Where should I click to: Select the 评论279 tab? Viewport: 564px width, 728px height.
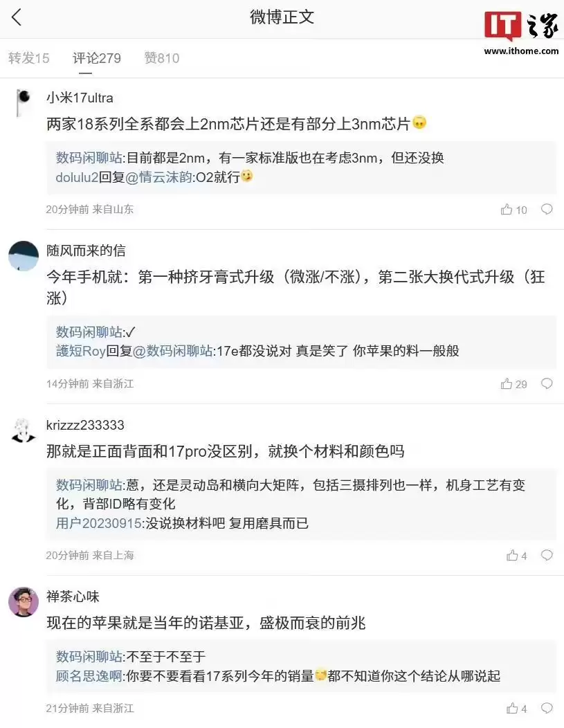pyautogui.click(x=96, y=58)
